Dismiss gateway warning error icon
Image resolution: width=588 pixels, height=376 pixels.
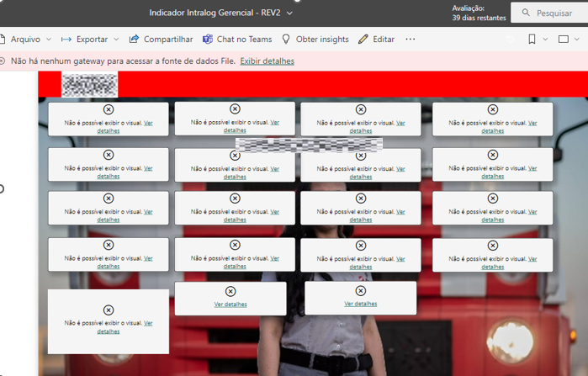pyautogui.click(x=3, y=61)
